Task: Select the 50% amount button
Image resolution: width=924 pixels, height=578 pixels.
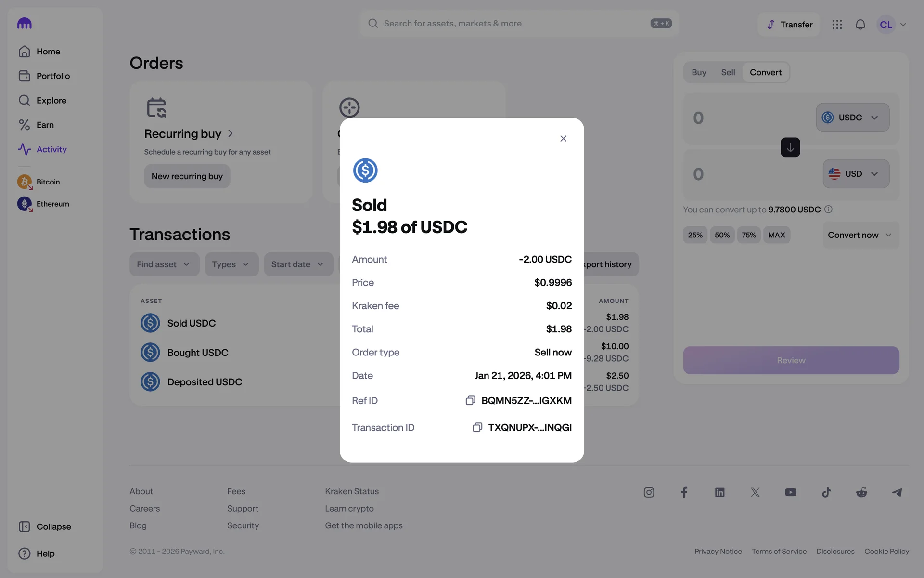Action: click(x=722, y=235)
